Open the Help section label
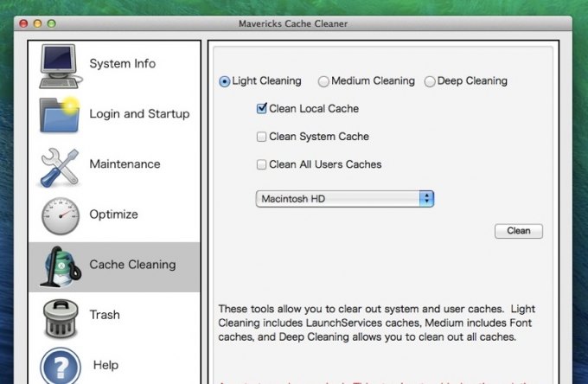This screenshot has width=588, height=384. click(105, 365)
